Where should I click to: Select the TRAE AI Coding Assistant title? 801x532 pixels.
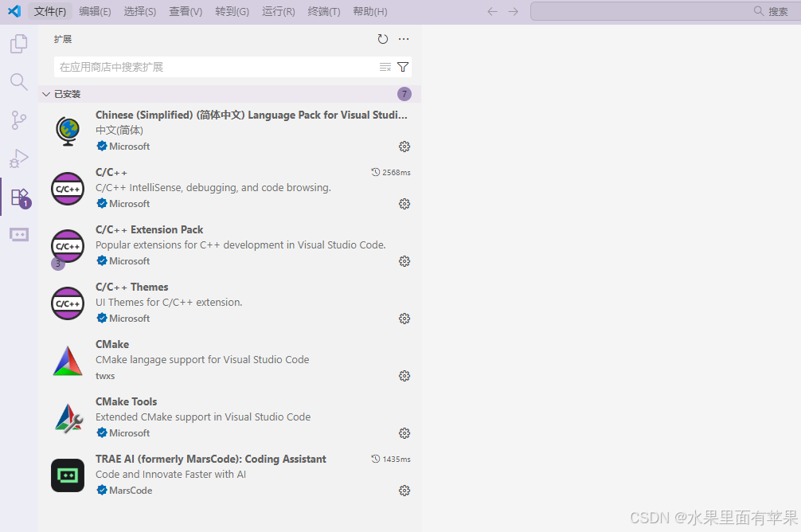pyautogui.click(x=210, y=459)
